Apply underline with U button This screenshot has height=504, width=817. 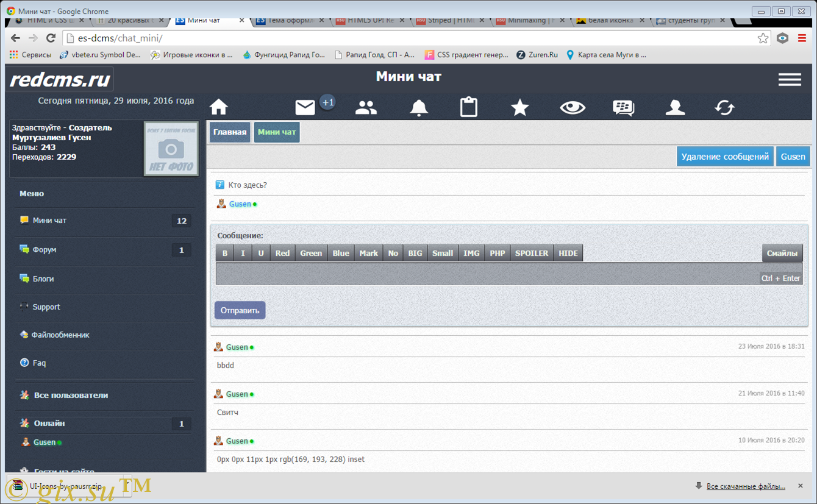click(x=261, y=253)
